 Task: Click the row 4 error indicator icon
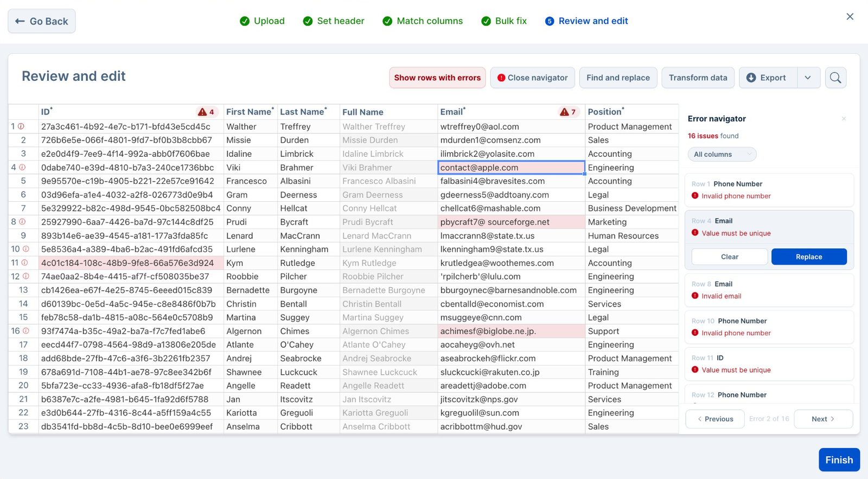pos(22,167)
